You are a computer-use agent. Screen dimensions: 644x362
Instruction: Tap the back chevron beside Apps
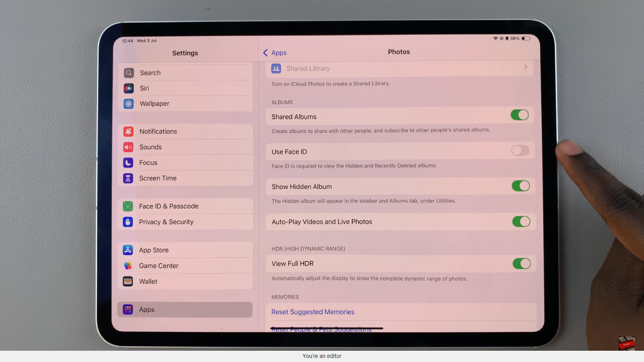tap(265, 53)
